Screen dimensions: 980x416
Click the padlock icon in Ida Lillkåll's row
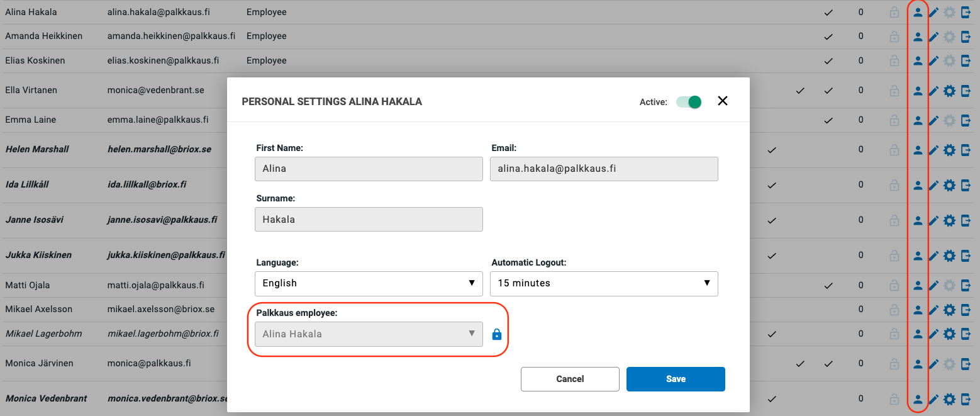point(894,185)
